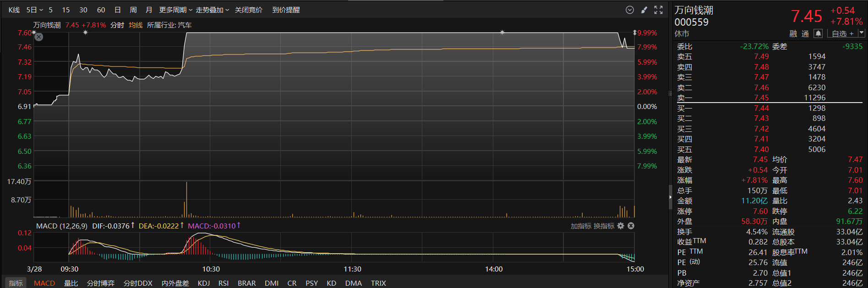Open the 到价提醒 price alert
This screenshot has height=288, width=868.
(286, 10)
